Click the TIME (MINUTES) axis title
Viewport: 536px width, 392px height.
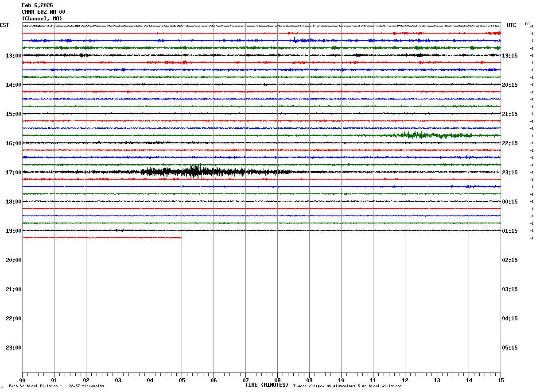click(x=267, y=385)
